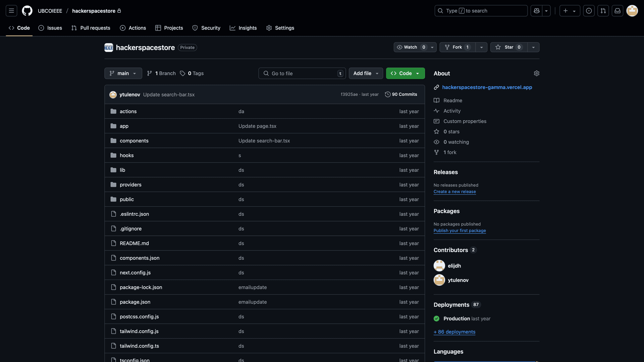Viewport: 644px width, 362px height.
Task: Open the README.md file
Action: [134, 243]
